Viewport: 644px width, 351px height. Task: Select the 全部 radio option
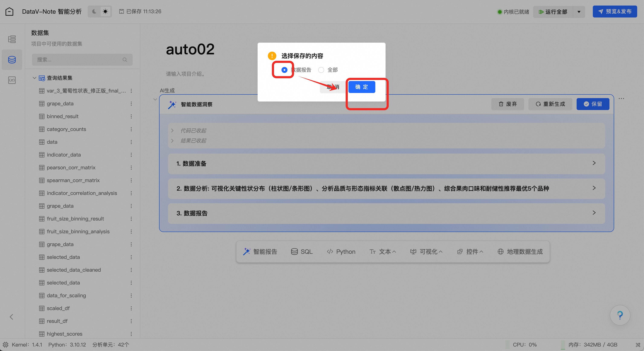point(321,70)
